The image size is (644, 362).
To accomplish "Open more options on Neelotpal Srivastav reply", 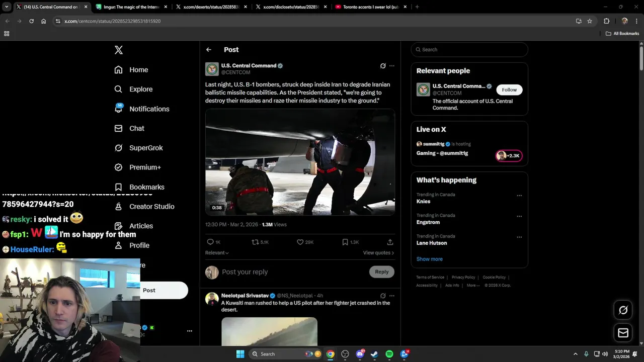I will [x=392, y=296].
